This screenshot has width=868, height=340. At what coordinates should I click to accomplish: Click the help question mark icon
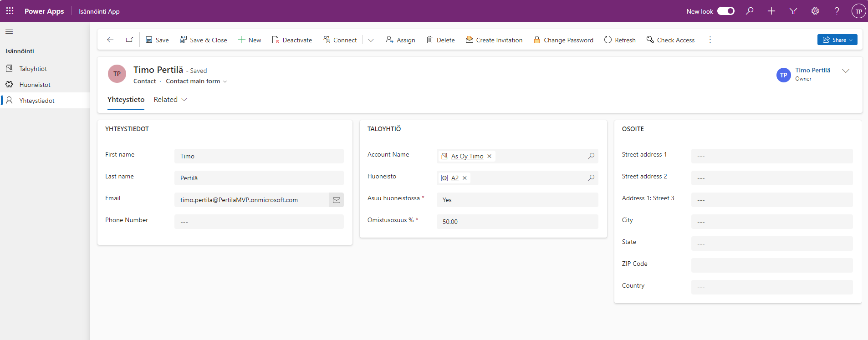point(837,11)
